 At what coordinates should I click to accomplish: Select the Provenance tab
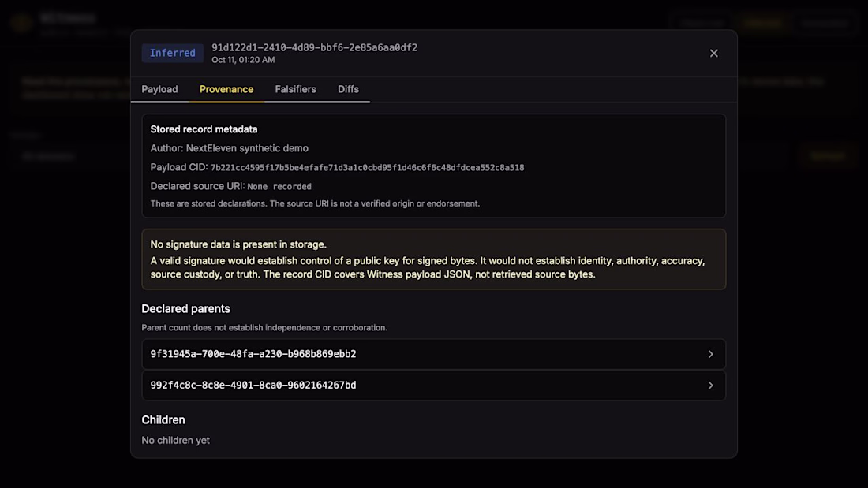pyautogui.click(x=226, y=89)
